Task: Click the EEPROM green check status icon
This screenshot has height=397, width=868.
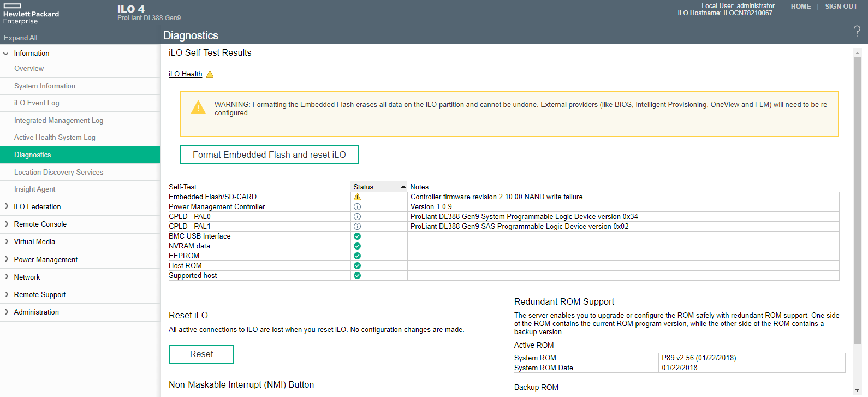Action: coord(357,256)
